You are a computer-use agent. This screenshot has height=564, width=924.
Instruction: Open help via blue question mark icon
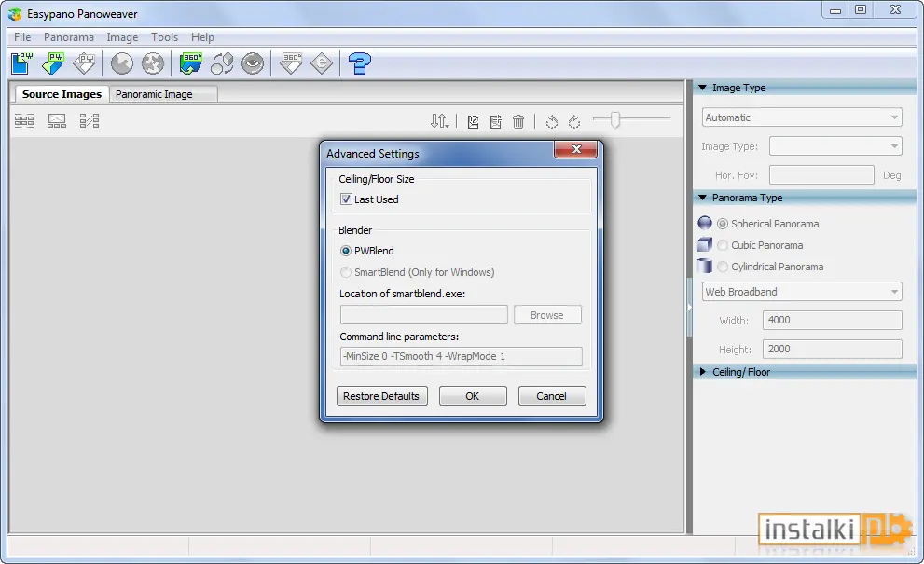tap(360, 63)
